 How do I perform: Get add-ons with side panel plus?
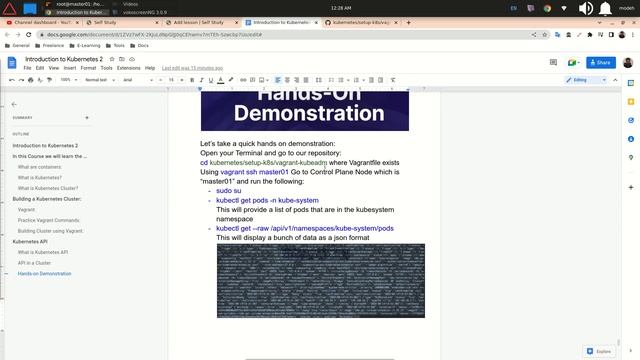(x=631, y=187)
